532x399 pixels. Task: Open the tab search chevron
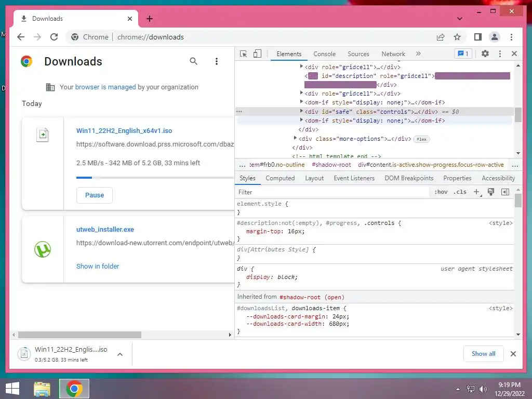point(460,19)
